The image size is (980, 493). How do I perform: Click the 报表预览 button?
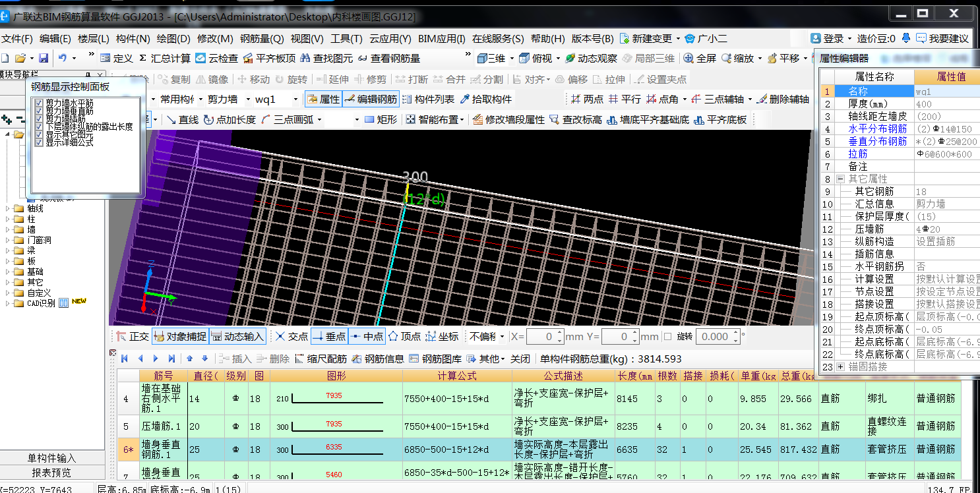click(52, 473)
